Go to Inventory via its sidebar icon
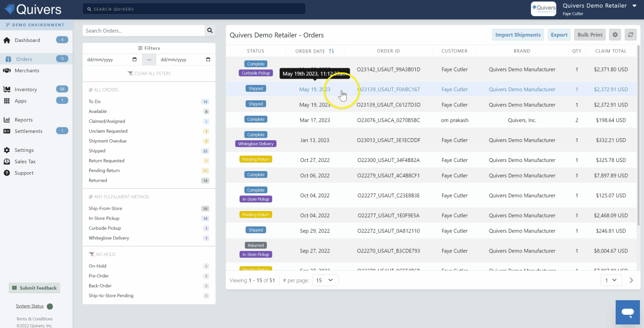Viewport: 644px width, 328px height. [7, 90]
